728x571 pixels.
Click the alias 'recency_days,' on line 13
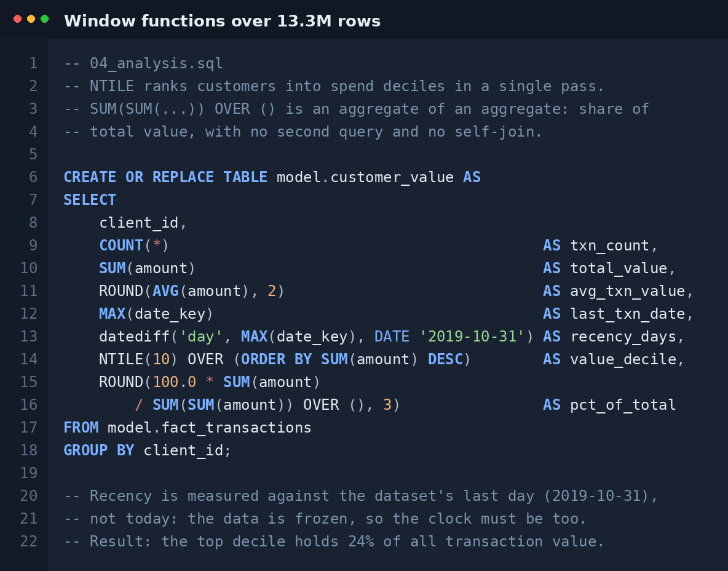pos(627,337)
